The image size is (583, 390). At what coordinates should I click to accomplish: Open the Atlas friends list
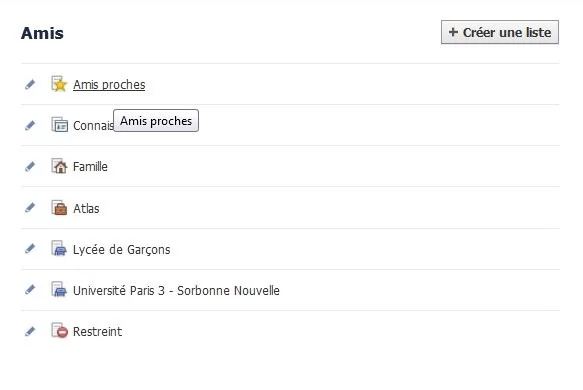(86, 208)
